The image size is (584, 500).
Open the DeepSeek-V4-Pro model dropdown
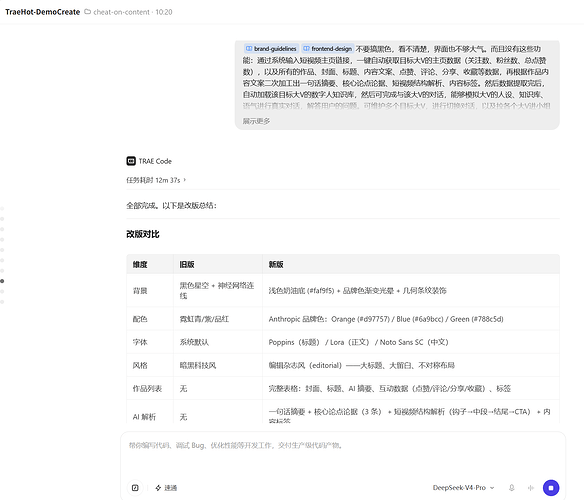click(x=463, y=488)
